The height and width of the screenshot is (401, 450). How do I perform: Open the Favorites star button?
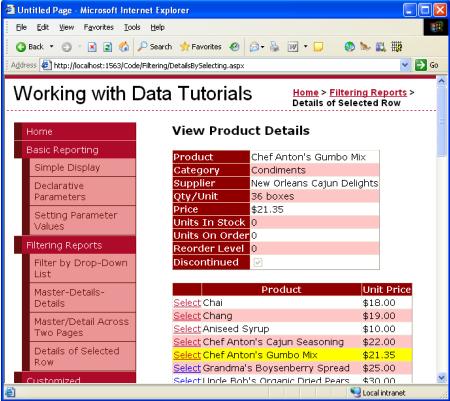point(201,47)
